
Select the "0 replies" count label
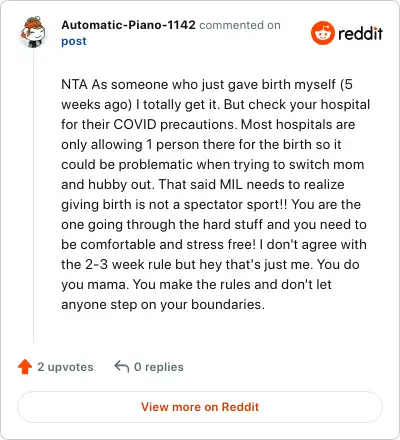[159, 367]
